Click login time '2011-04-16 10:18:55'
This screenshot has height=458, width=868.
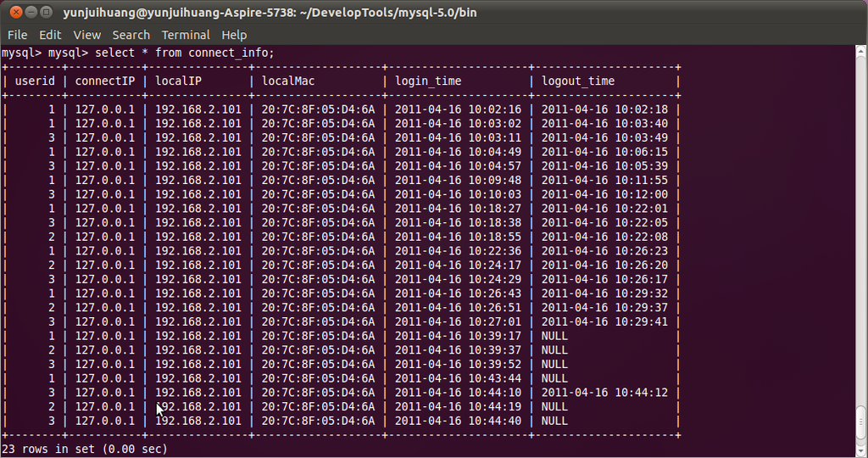(x=458, y=237)
